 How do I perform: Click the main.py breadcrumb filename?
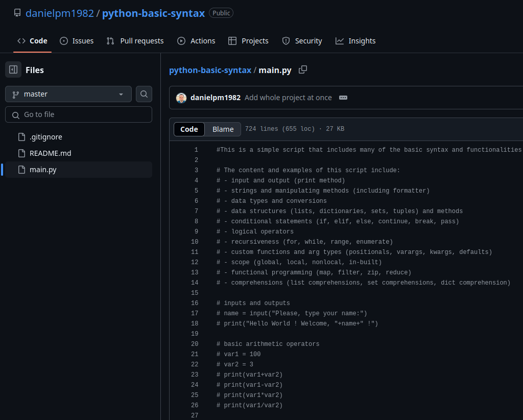click(275, 70)
